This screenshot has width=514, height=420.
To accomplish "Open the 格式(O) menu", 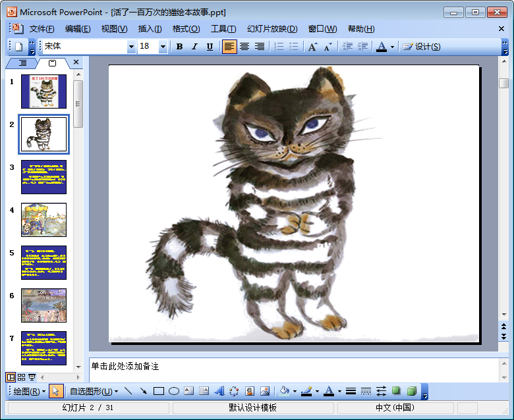I will pos(186,29).
